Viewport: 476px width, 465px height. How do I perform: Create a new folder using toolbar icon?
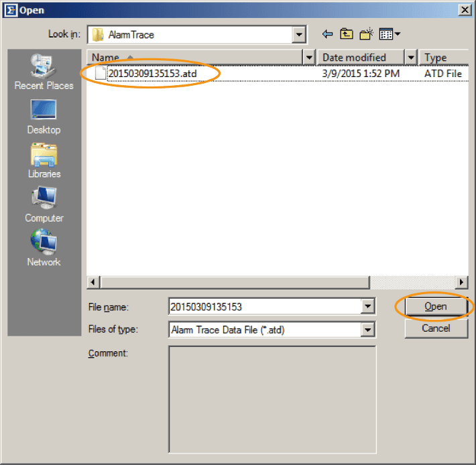tap(365, 34)
